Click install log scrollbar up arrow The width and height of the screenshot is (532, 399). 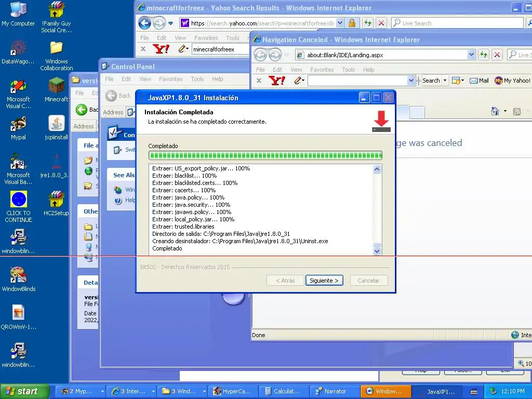tap(377, 169)
